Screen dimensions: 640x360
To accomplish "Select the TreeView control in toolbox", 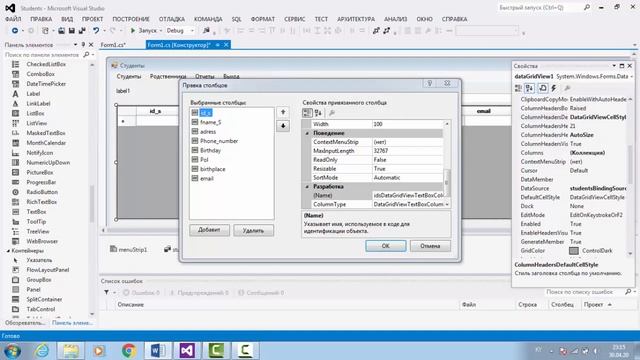I will (38, 231).
